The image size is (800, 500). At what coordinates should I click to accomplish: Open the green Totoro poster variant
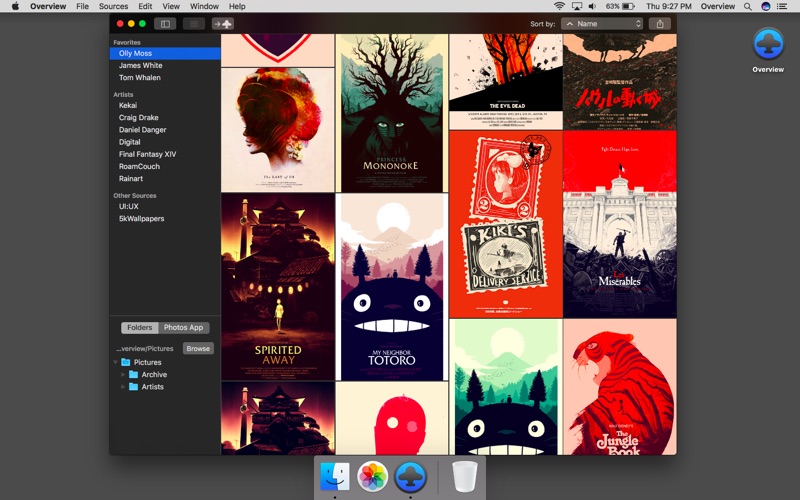point(506,387)
